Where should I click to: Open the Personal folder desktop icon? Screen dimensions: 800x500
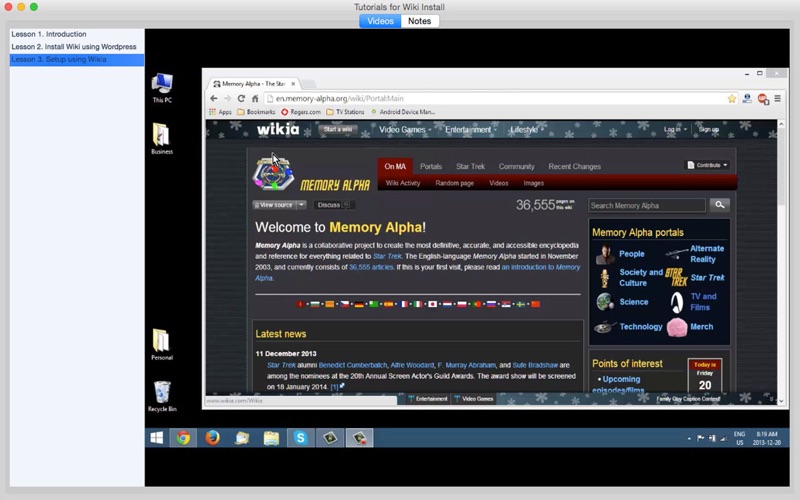pos(162,345)
